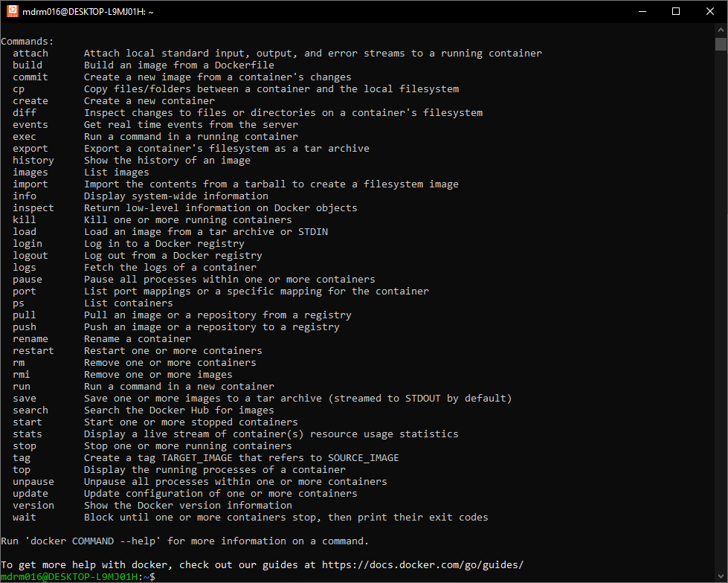Click 'Rename a container' description text
The height and width of the screenshot is (583, 728).
tap(137, 339)
